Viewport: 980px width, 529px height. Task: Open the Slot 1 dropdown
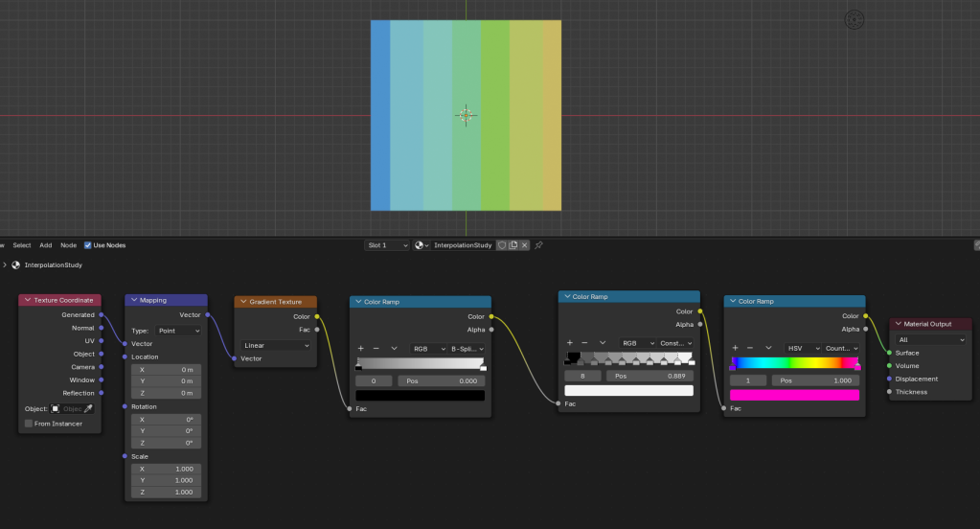click(x=387, y=245)
